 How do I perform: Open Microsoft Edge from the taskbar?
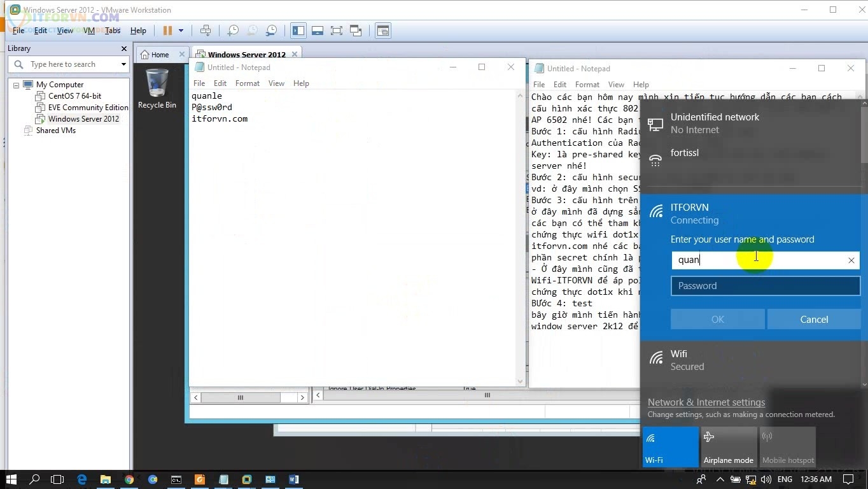(x=82, y=479)
